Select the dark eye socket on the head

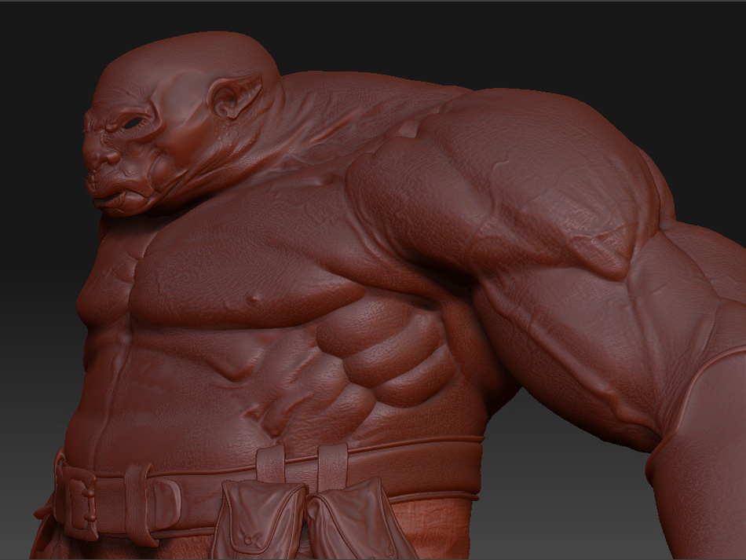point(133,123)
